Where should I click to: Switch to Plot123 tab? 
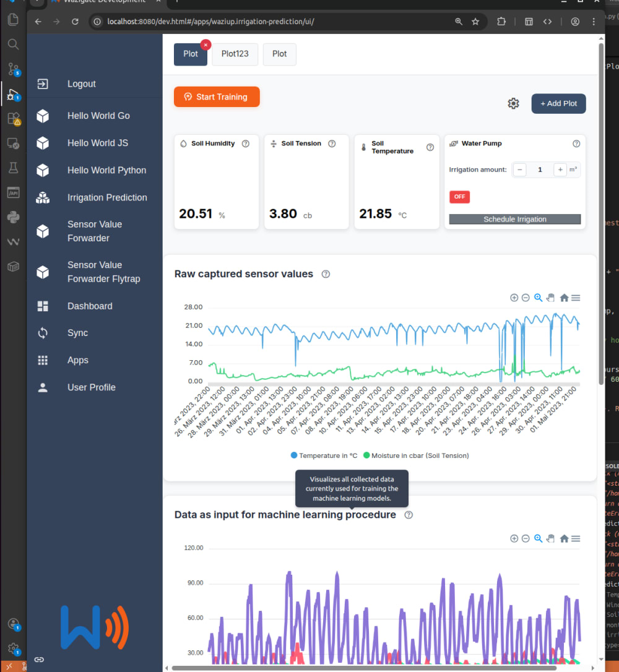[235, 54]
